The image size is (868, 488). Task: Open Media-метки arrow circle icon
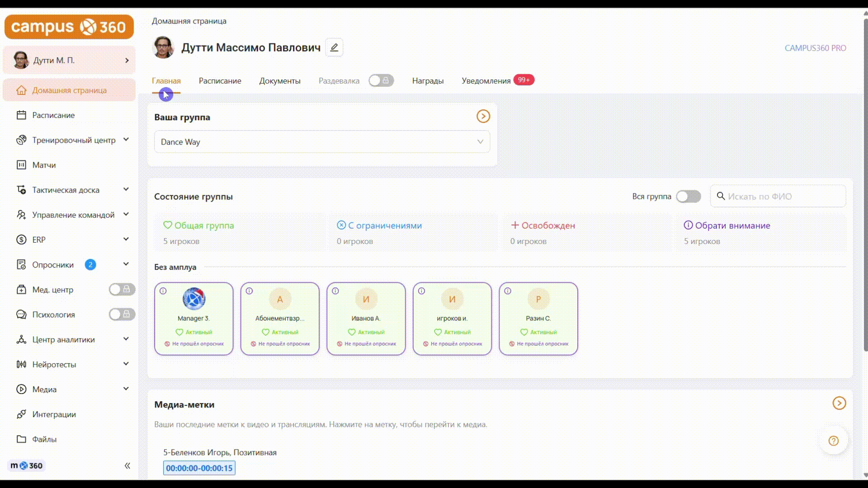point(839,403)
